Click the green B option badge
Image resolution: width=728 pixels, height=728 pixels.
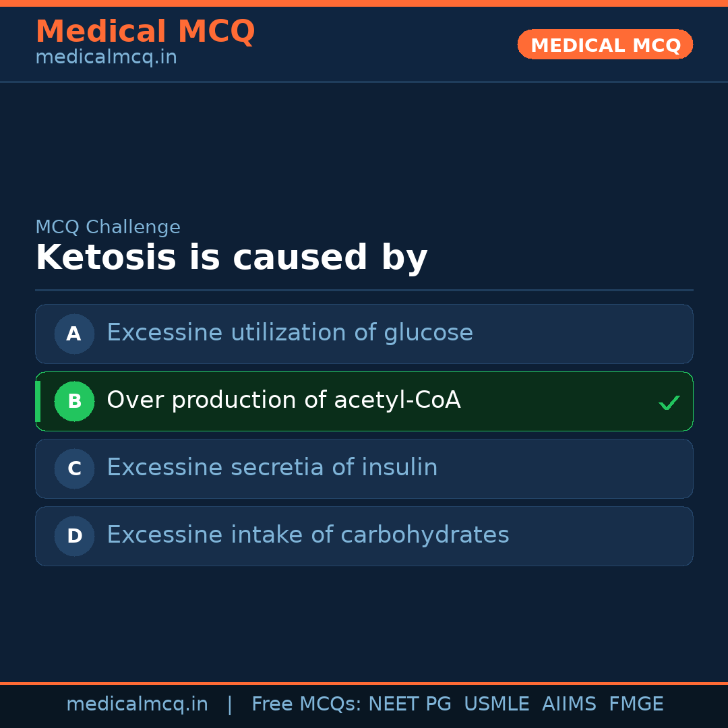click(x=74, y=401)
